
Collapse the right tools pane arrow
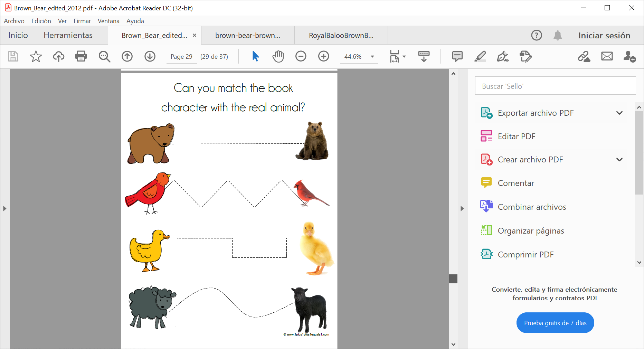click(x=462, y=209)
